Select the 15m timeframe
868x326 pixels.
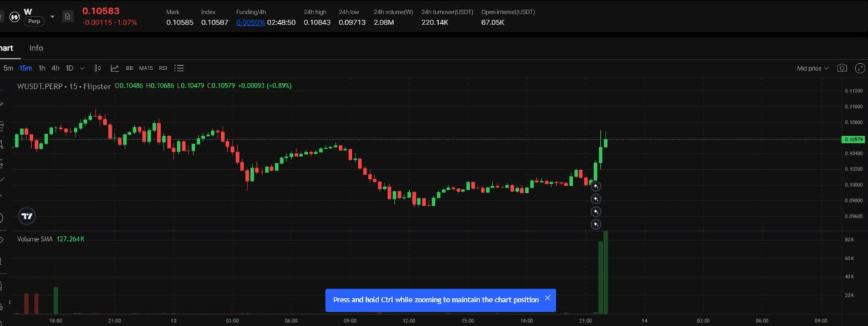(x=25, y=68)
